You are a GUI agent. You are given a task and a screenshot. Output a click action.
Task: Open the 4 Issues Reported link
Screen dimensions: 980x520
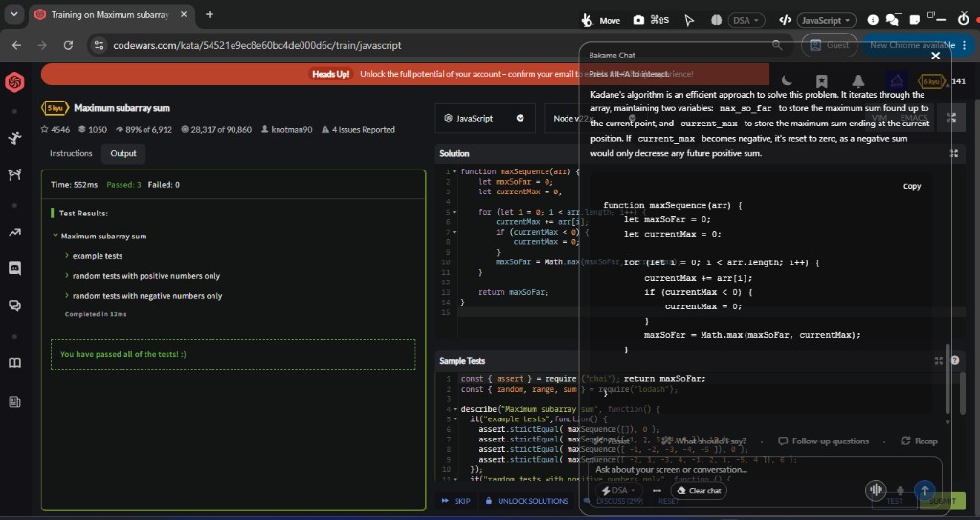pos(358,129)
